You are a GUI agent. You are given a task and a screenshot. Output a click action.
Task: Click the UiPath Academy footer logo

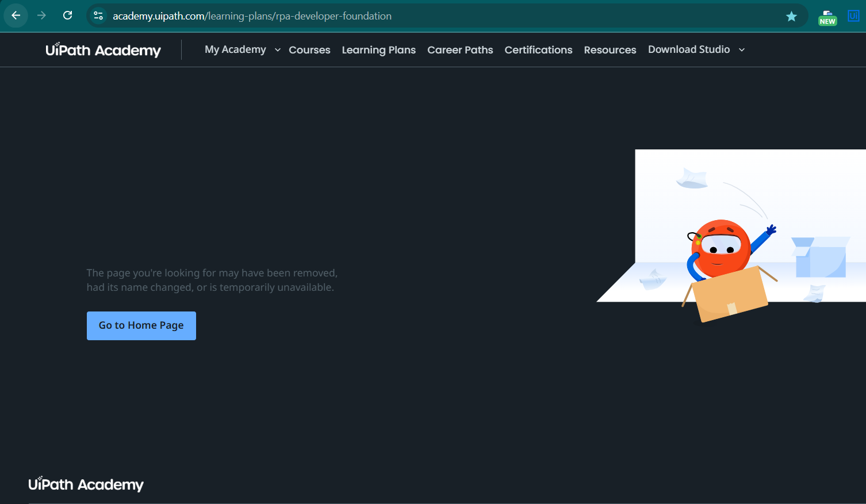85,484
